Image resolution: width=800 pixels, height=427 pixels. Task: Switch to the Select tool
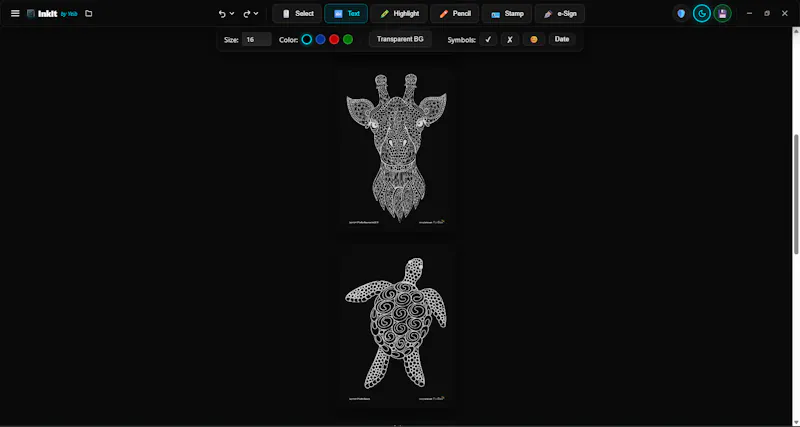[297, 14]
